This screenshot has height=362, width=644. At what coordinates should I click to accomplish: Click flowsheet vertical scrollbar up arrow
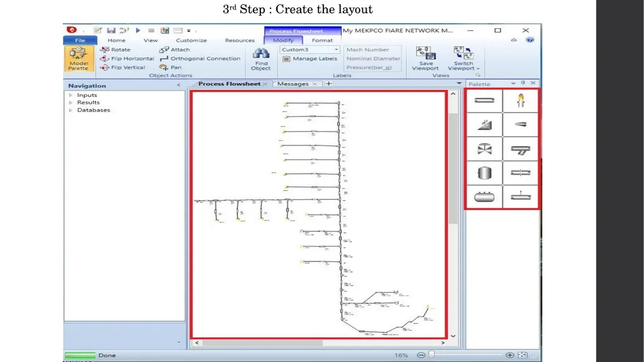pos(453,94)
